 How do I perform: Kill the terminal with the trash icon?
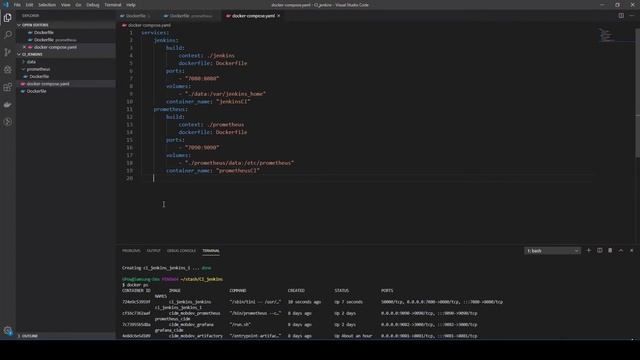pos(610,250)
